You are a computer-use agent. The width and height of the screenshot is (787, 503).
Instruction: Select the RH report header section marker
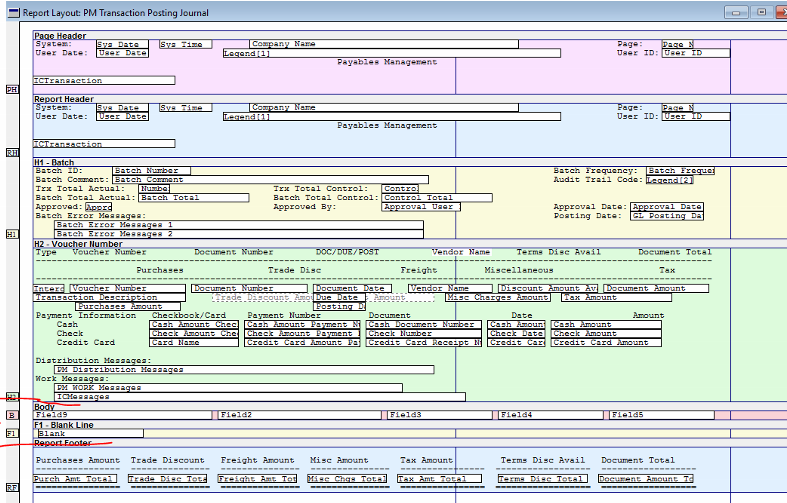point(12,153)
